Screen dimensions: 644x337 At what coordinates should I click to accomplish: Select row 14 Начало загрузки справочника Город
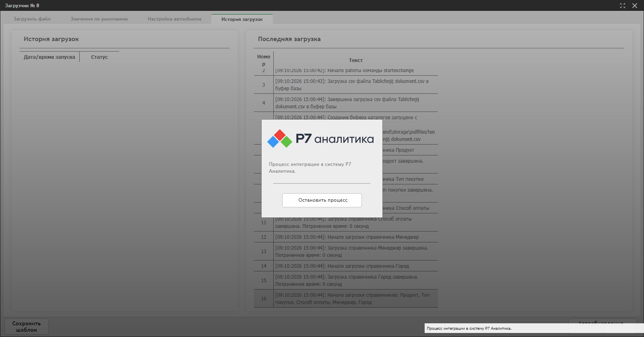pyautogui.click(x=346, y=266)
